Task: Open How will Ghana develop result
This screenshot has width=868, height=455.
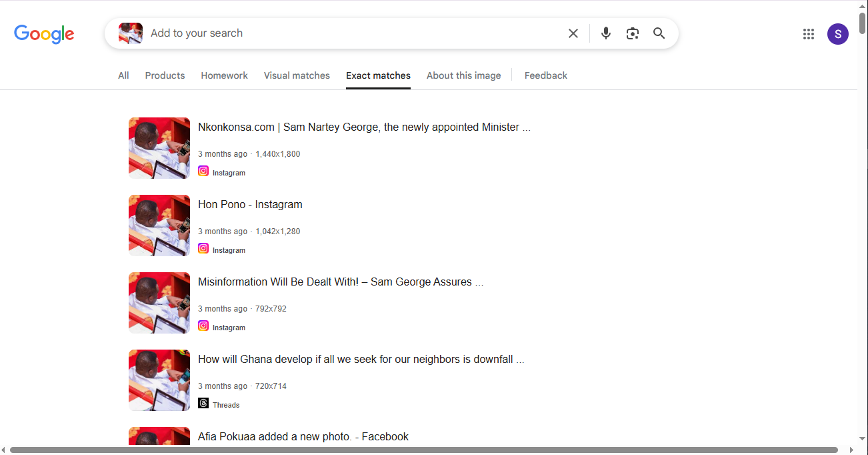Action: tap(361, 360)
